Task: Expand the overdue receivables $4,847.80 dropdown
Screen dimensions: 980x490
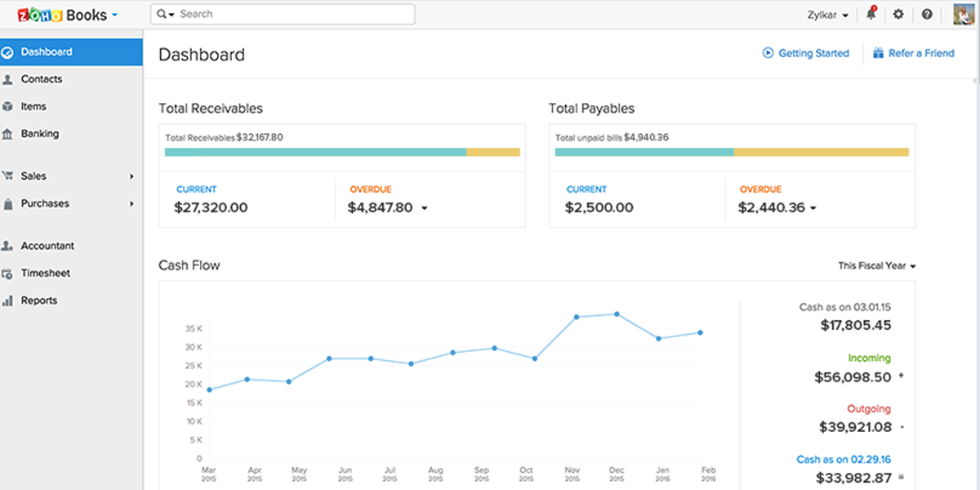Action: tap(424, 208)
